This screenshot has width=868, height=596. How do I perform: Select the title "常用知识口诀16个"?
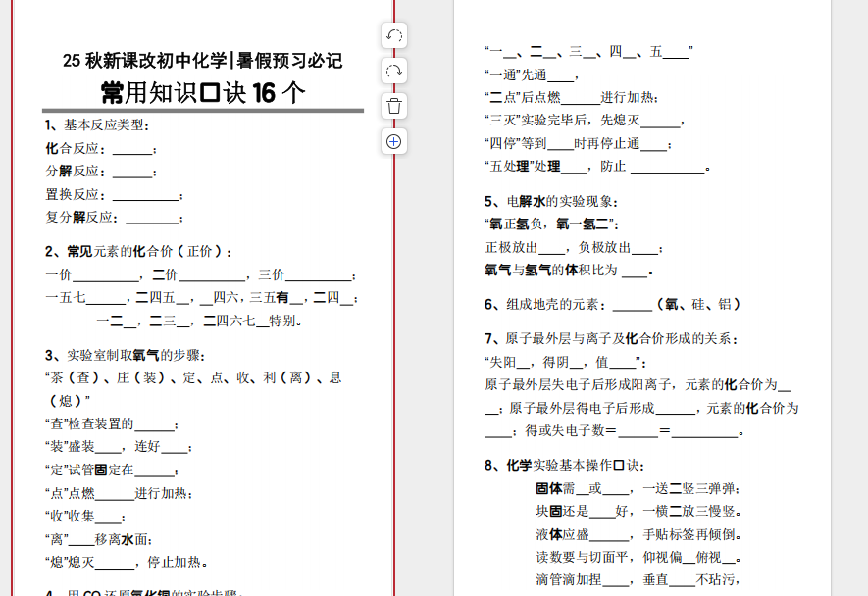point(203,93)
